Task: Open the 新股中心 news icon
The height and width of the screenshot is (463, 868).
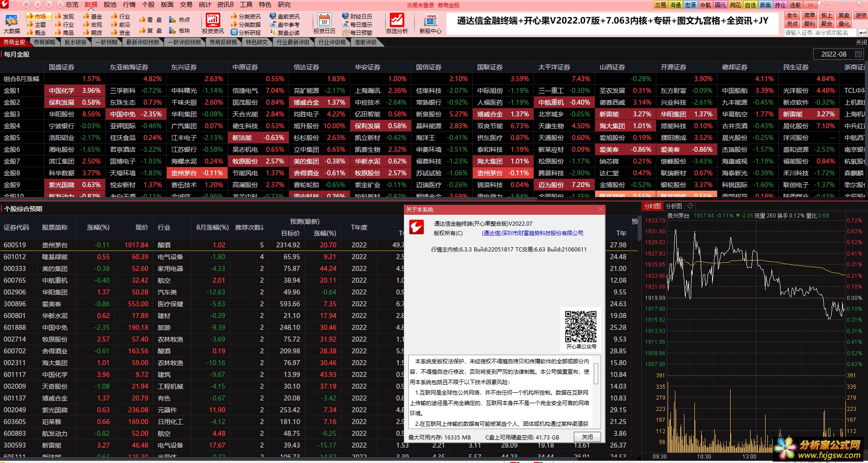Action: (430, 24)
